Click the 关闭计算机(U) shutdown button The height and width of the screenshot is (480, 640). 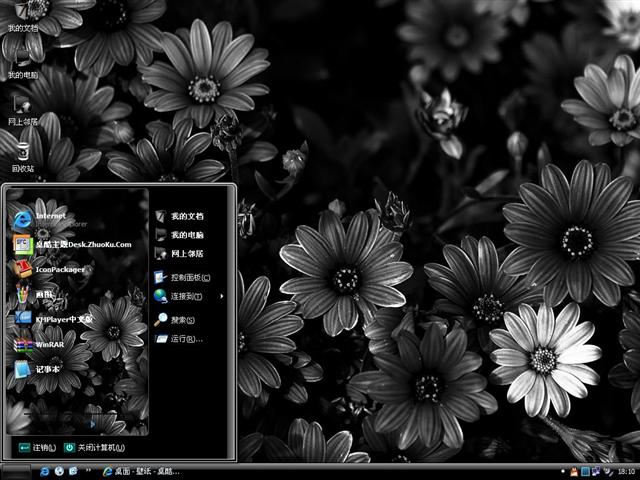tap(95, 447)
